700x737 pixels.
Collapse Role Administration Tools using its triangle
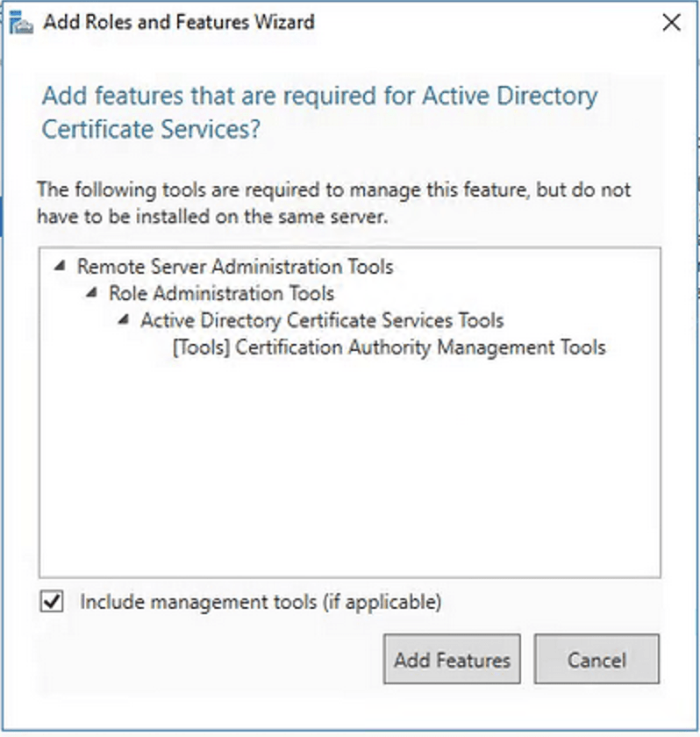click(91, 293)
